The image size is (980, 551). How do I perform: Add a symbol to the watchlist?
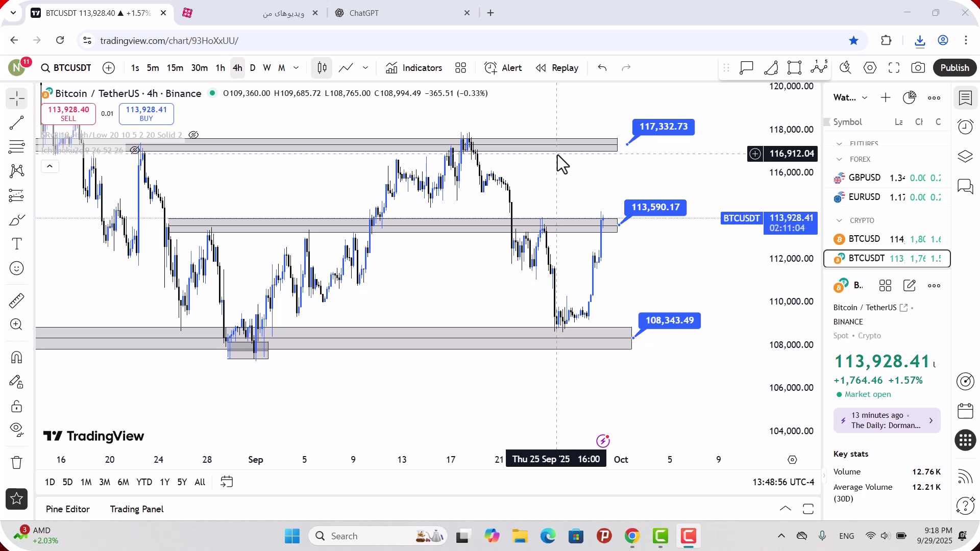(x=886, y=97)
